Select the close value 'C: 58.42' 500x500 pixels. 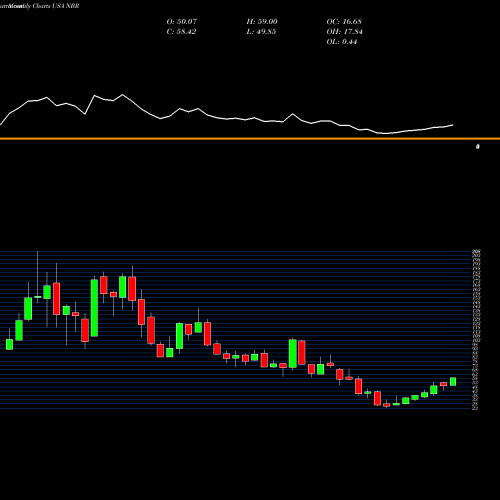click(181, 32)
